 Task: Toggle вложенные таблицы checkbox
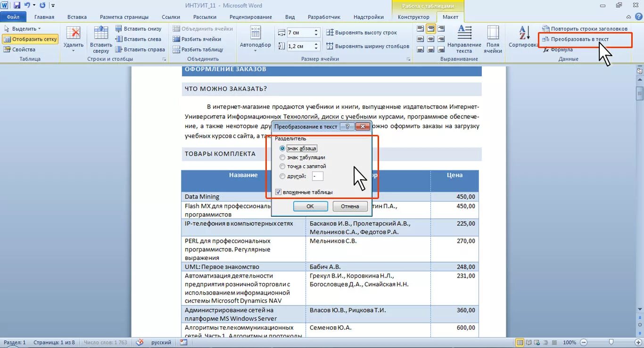(279, 192)
